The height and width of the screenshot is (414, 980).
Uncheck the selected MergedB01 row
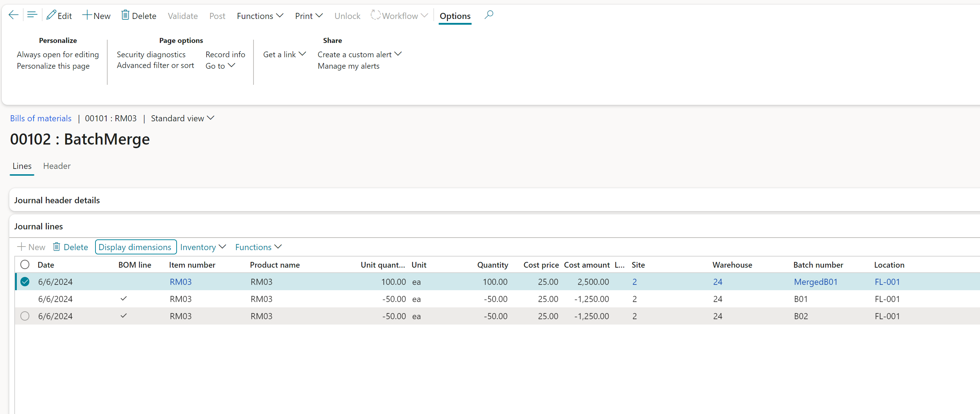(x=25, y=282)
